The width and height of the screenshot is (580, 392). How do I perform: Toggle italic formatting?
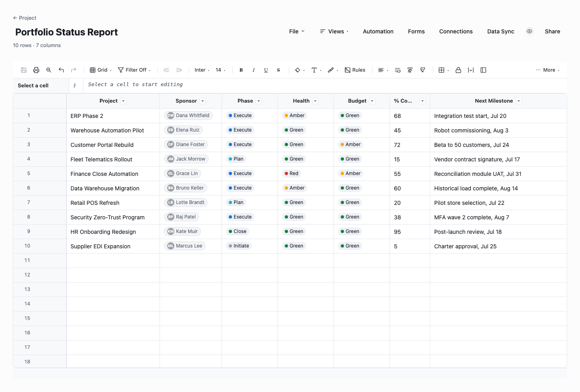pos(254,70)
